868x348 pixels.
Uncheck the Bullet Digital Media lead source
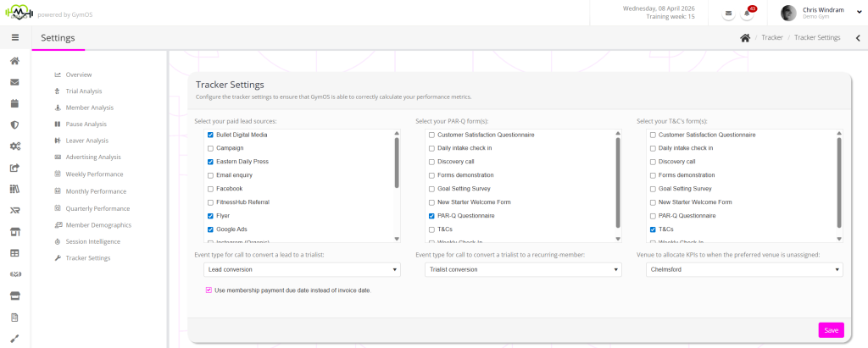(210, 135)
